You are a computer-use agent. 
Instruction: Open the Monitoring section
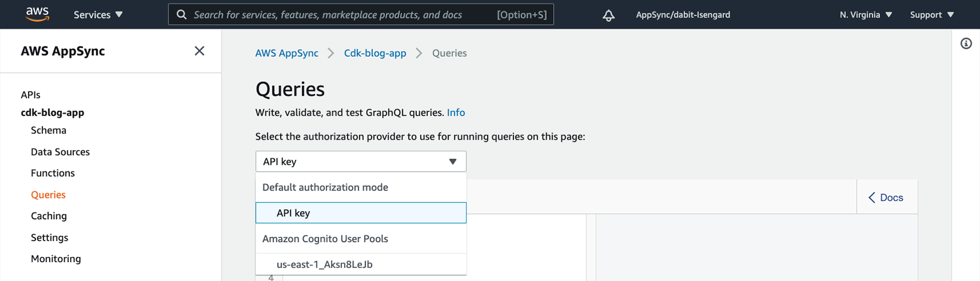click(56, 259)
